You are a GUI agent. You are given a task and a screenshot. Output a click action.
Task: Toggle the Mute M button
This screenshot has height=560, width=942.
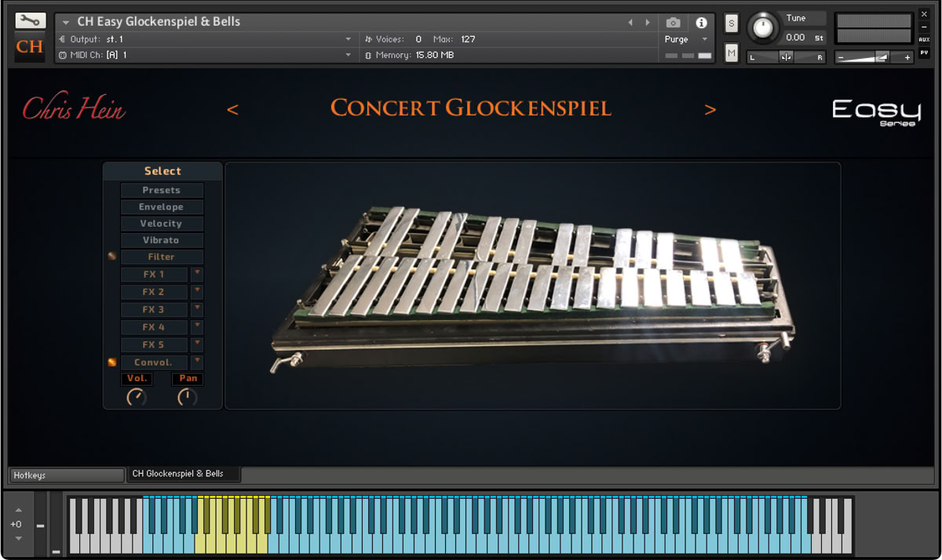(732, 53)
